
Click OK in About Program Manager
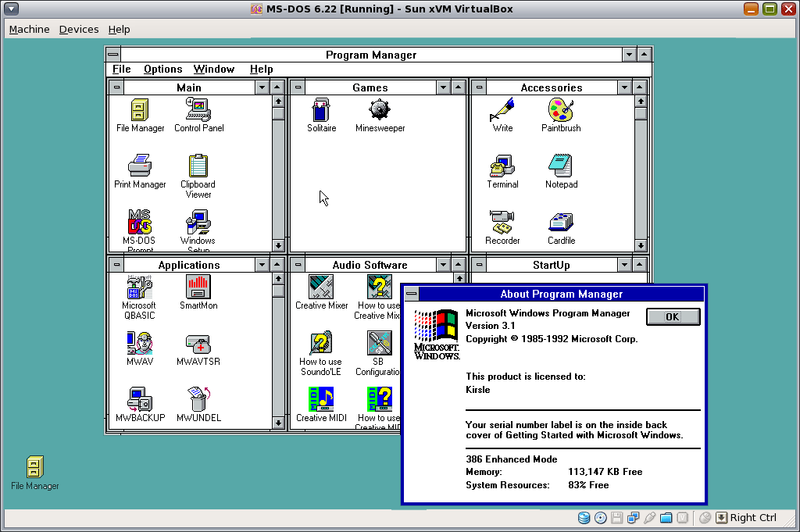pos(673,317)
